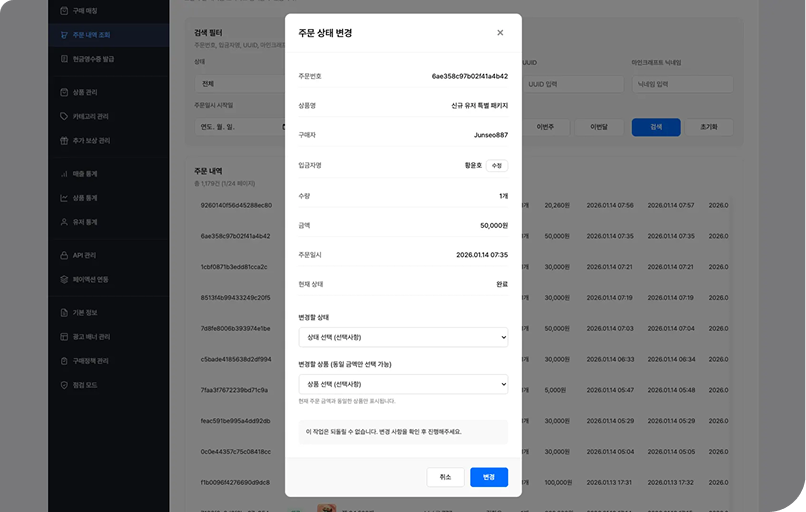Image resolution: width=806 pixels, height=512 pixels.
Task: Click the 수정 button beside 입금자명
Action: 497,166
